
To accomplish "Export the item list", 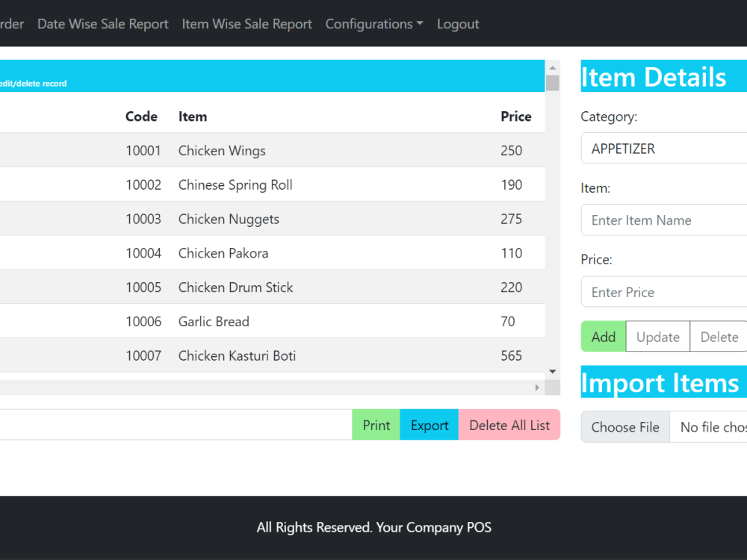I will coord(430,425).
